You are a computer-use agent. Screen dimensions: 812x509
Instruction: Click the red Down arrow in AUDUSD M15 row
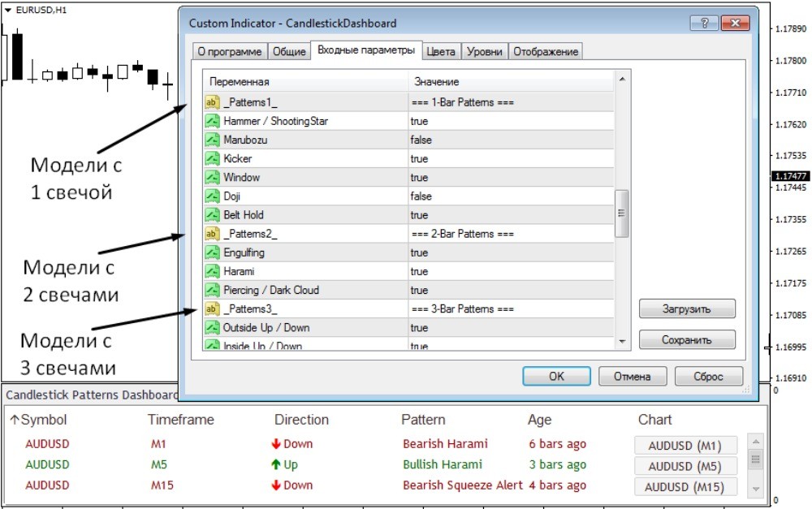(276, 485)
